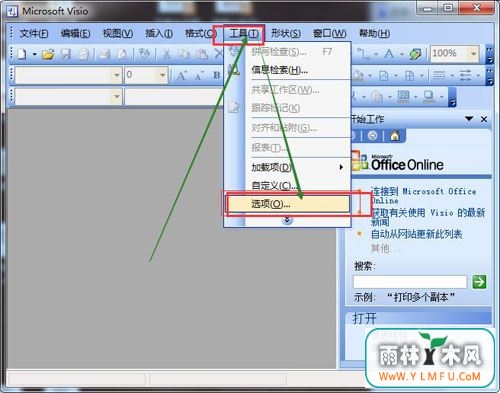Click the Increase font size icon

click(181, 76)
